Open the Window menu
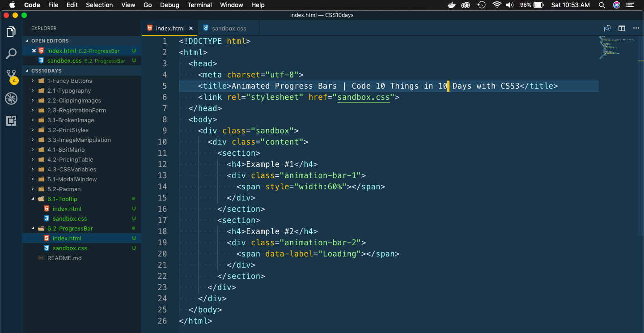This screenshot has height=333, width=644. 232,5
